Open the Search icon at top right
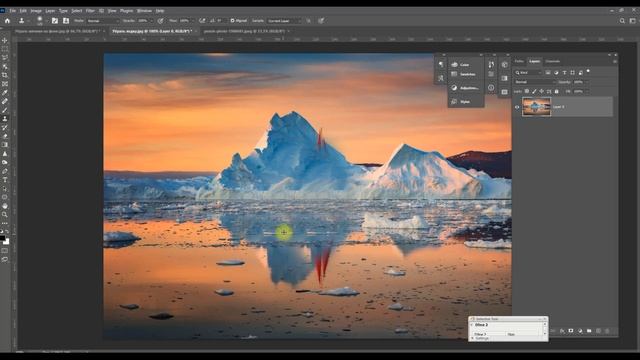This screenshot has width=640, height=360. [x=622, y=20]
